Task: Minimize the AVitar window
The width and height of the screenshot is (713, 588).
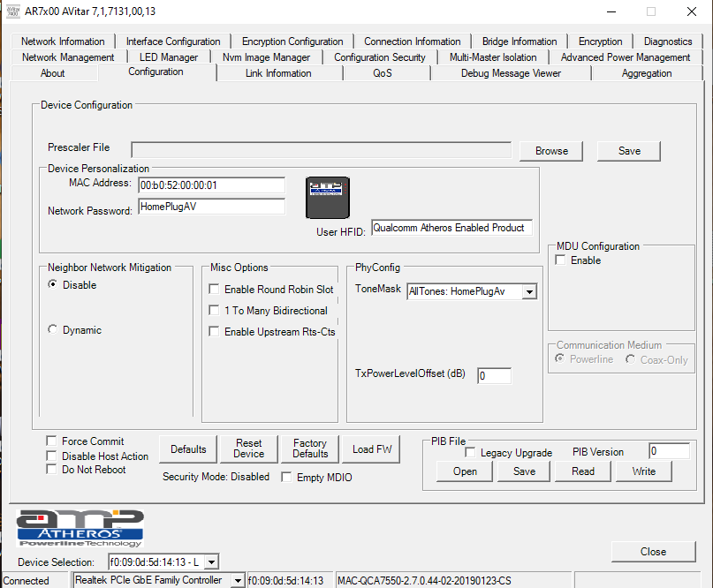Action: 611,11
